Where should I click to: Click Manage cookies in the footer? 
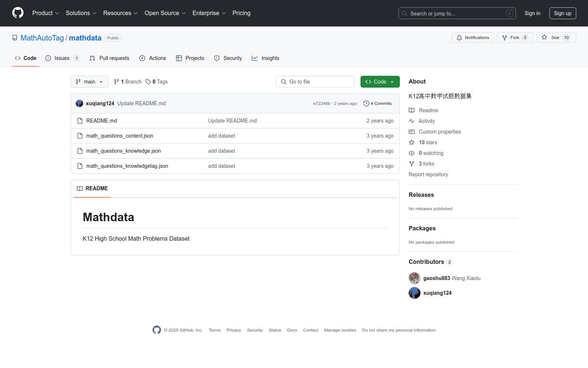[340, 330]
